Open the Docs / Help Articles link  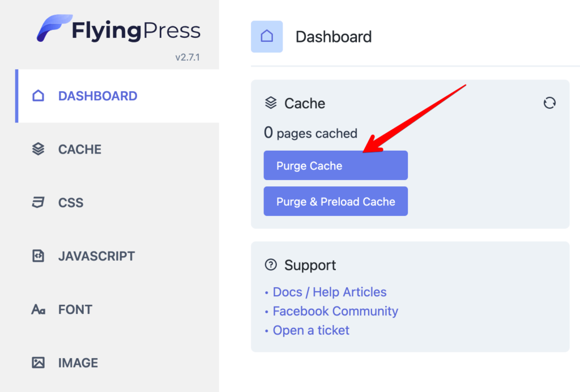click(329, 292)
